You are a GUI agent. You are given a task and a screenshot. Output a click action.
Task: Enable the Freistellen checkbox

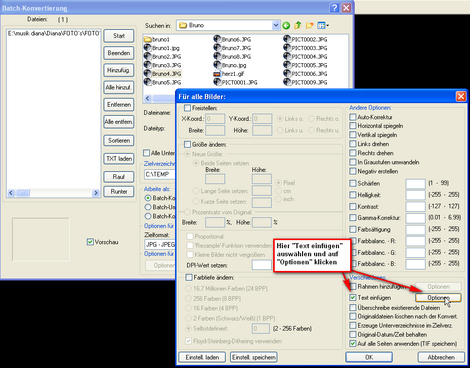coord(187,108)
